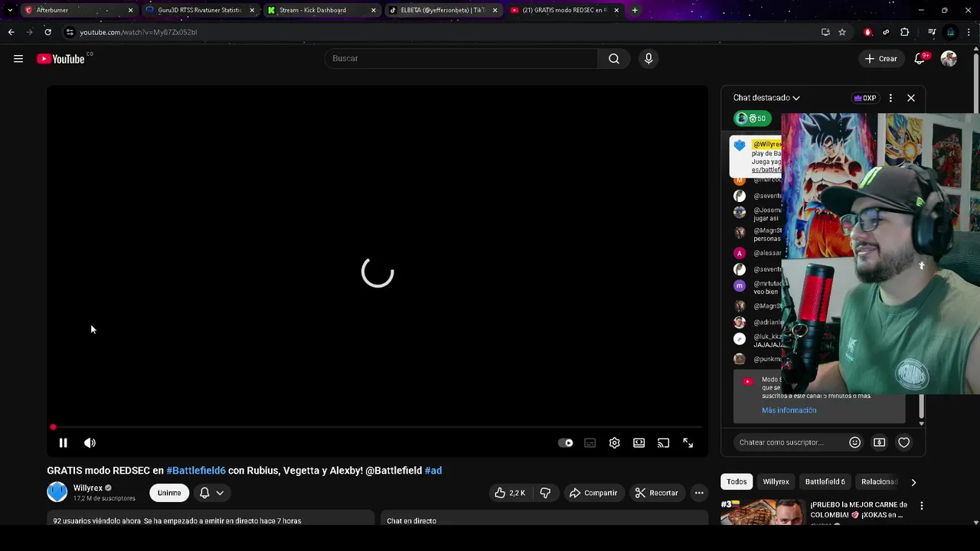Click Más información in chat notice

tap(789, 410)
